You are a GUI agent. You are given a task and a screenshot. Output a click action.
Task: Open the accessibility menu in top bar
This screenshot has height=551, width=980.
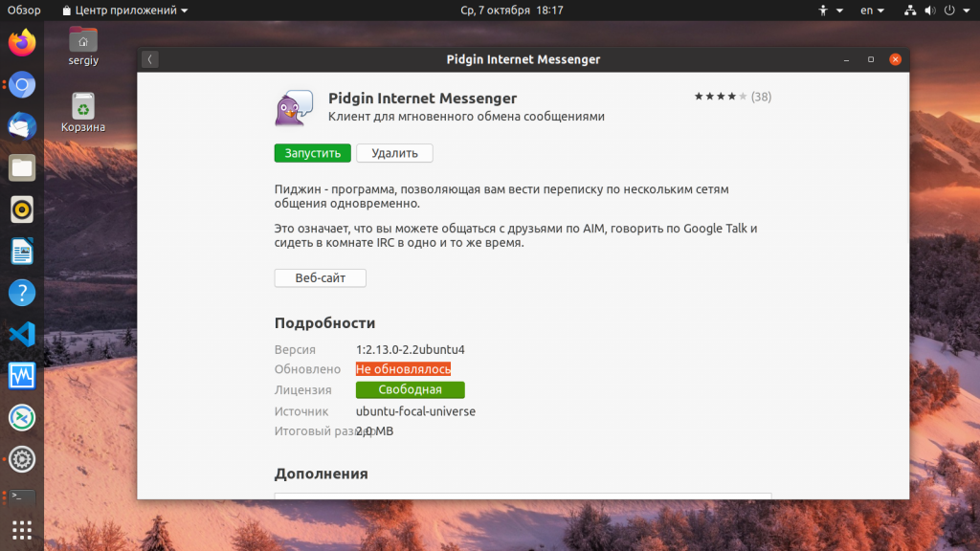[x=831, y=10]
